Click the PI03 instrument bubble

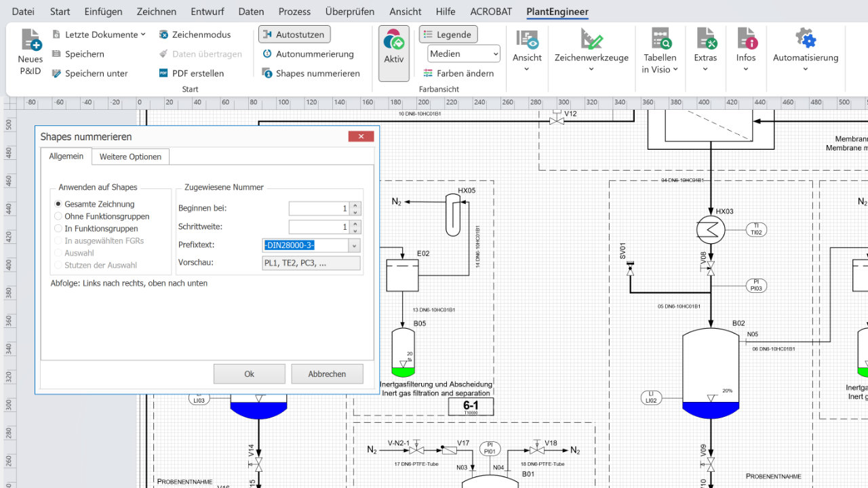(x=756, y=285)
